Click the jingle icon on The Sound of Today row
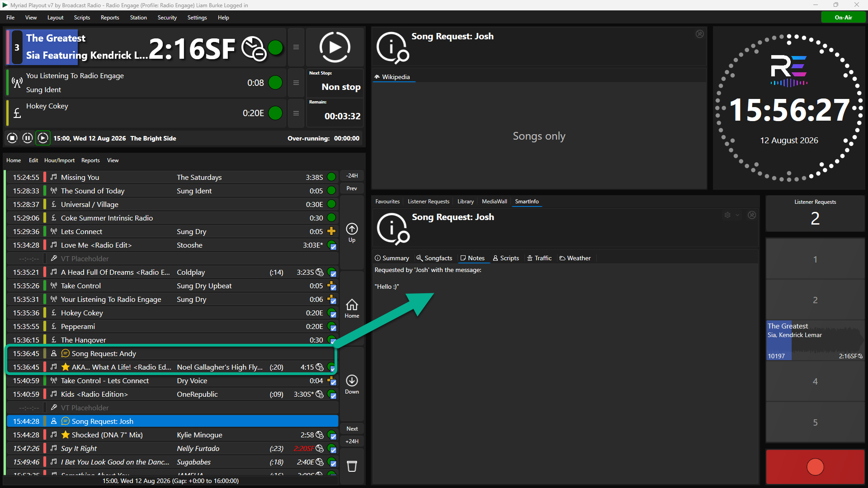The height and width of the screenshot is (488, 868). tap(54, 191)
